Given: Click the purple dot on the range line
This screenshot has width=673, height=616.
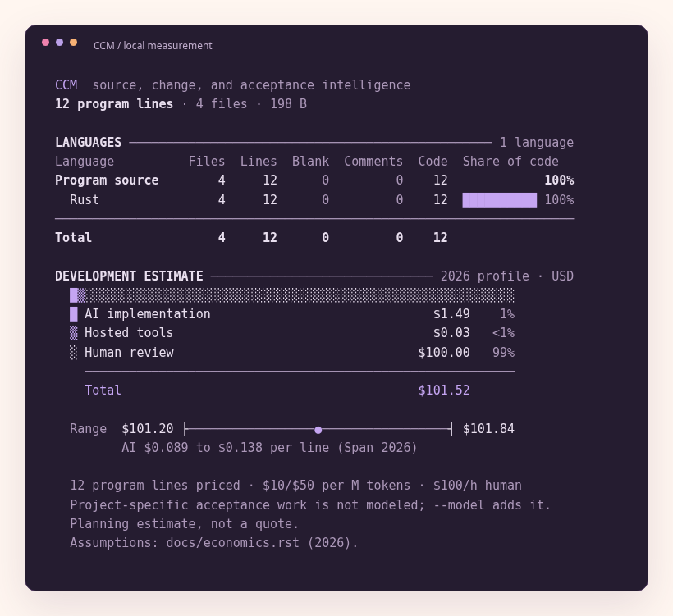Looking at the screenshot, I should pyautogui.click(x=318, y=430).
